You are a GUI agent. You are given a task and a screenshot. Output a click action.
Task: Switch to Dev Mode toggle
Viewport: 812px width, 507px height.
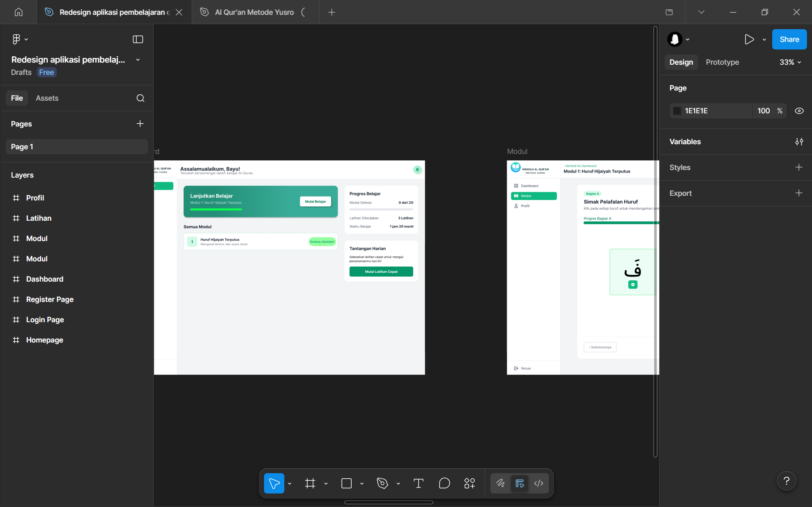tap(539, 483)
